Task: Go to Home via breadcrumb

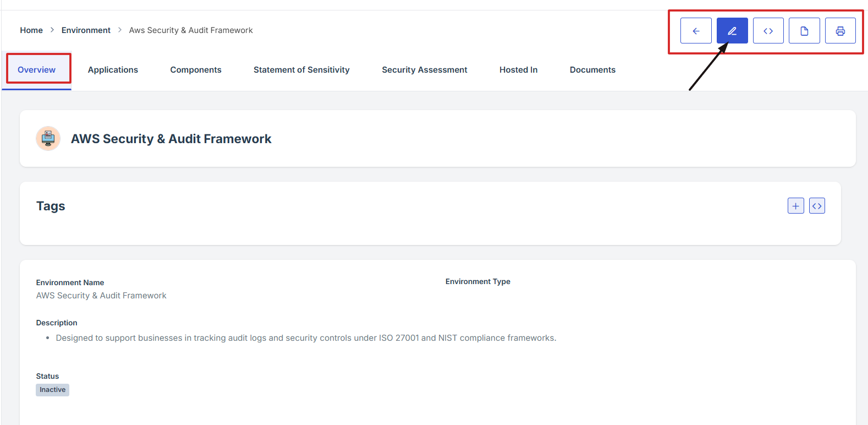Action: click(31, 30)
